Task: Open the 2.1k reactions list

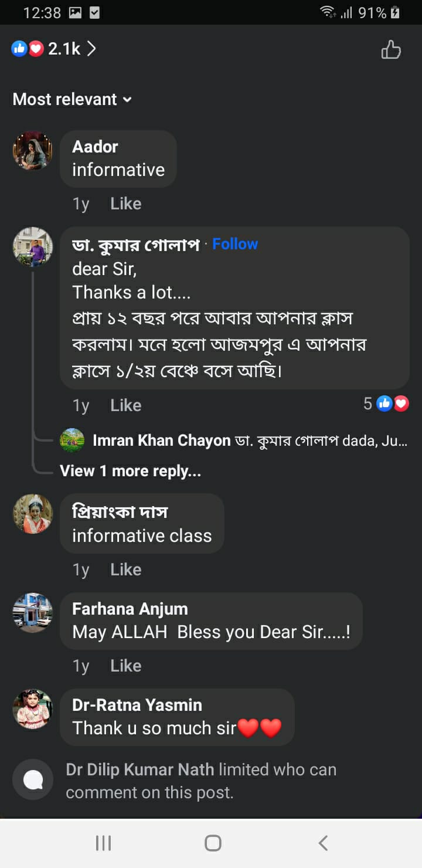Action: pos(54,49)
